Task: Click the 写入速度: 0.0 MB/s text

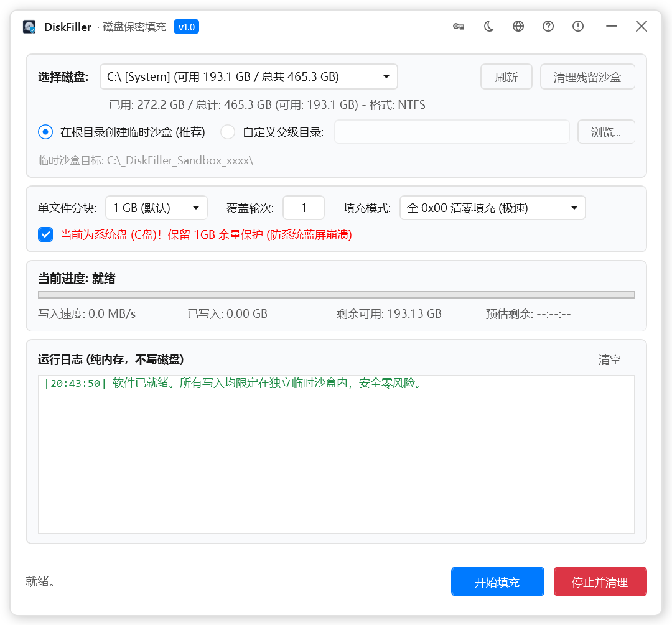Action: (86, 314)
